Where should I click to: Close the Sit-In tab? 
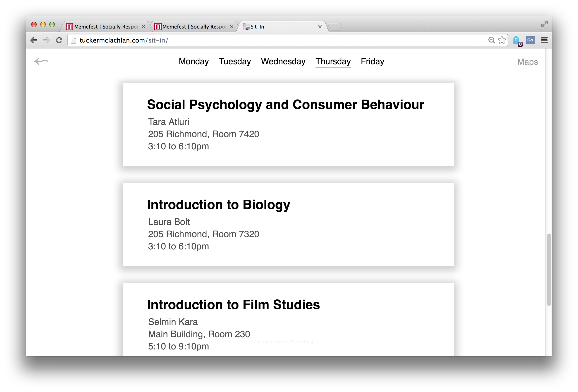[x=320, y=27]
